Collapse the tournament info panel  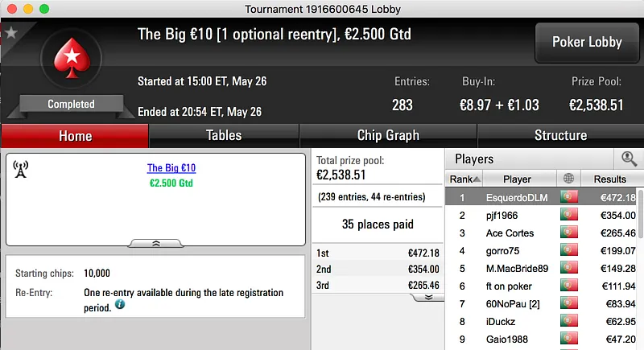pos(155,242)
